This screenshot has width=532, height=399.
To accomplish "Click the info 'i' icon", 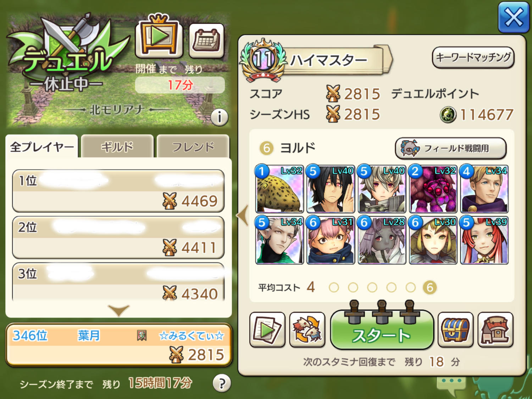I will click(219, 117).
